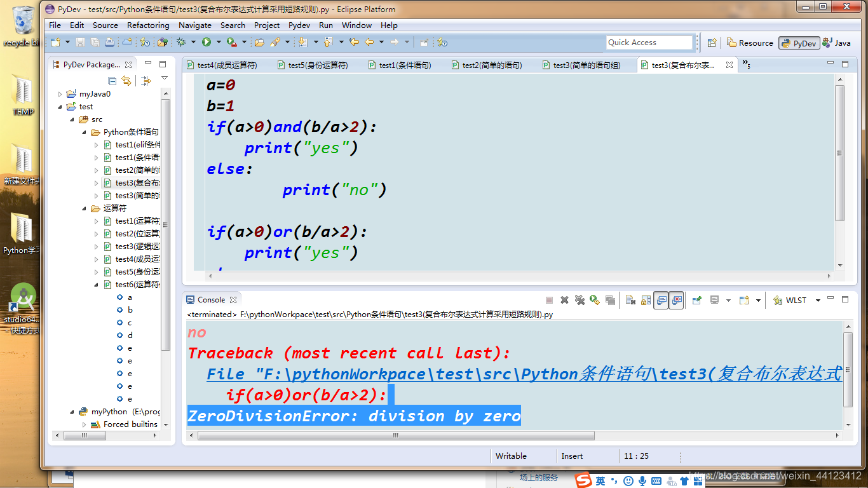Click Remove Launch icon in Console
This screenshot has height=488, width=868.
[564, 300]
